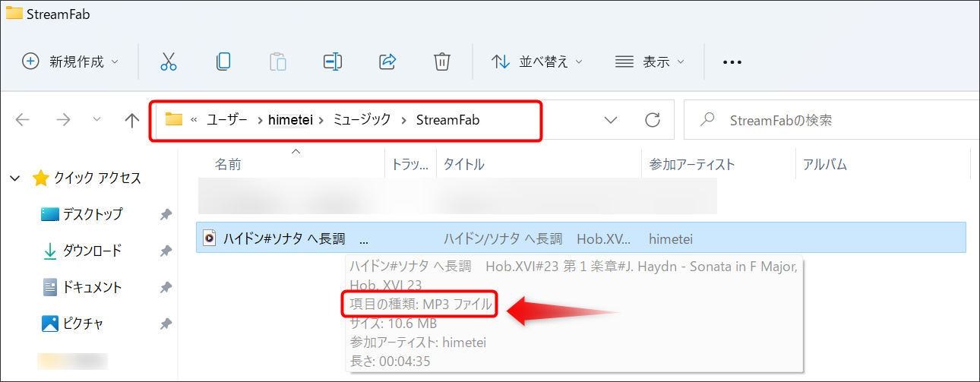Click the pin icon beside ピクチャ
The image size is (980, 382).
click(x=166, y=324)
